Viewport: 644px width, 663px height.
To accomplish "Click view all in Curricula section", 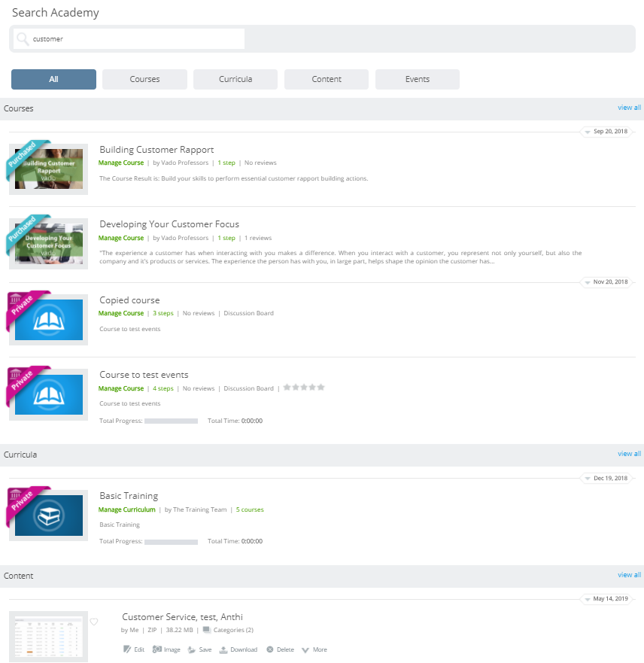I will (629, 454).
